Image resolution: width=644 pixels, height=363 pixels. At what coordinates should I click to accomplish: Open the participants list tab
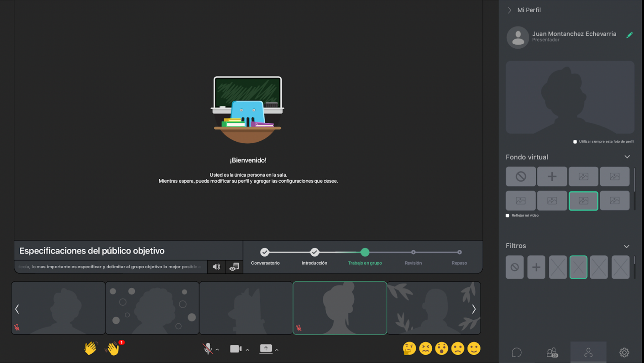point(552,353)
